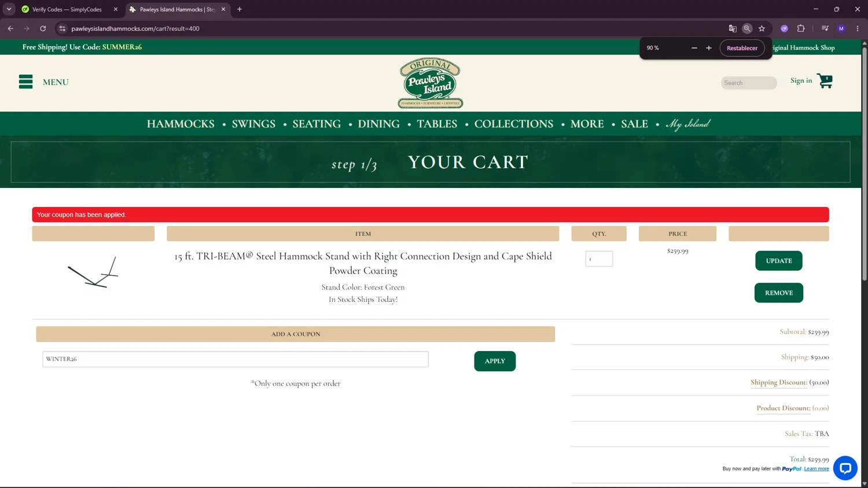
Task: Click the UPDATE button
Action: click(778, 261)
